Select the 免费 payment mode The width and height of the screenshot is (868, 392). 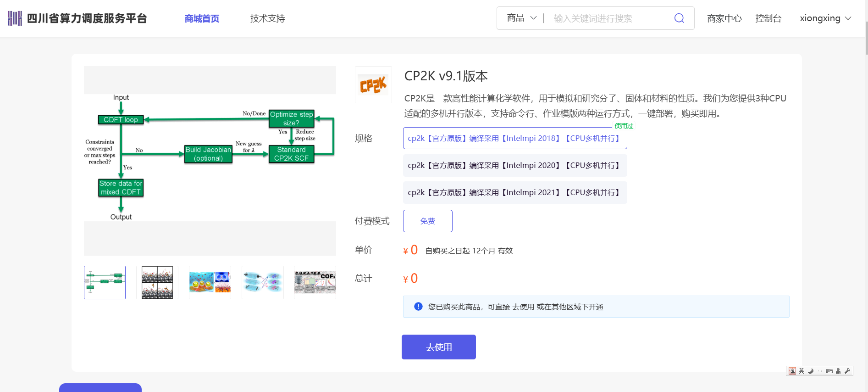coord(428,221)
